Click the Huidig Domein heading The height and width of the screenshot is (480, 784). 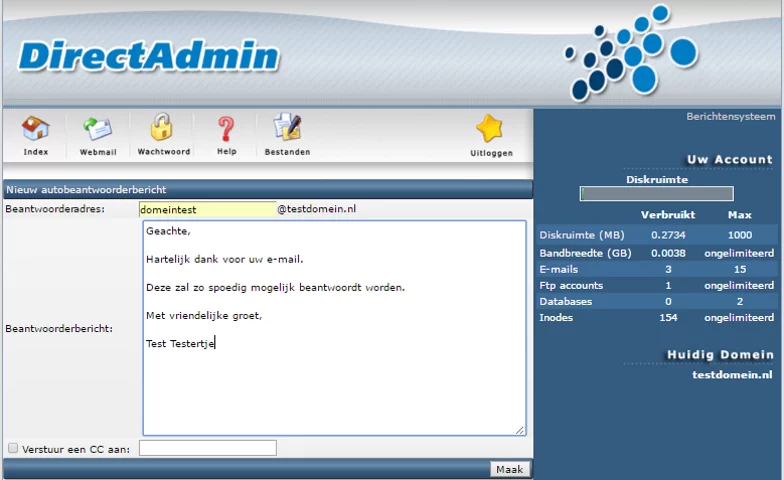coord(720,354)
